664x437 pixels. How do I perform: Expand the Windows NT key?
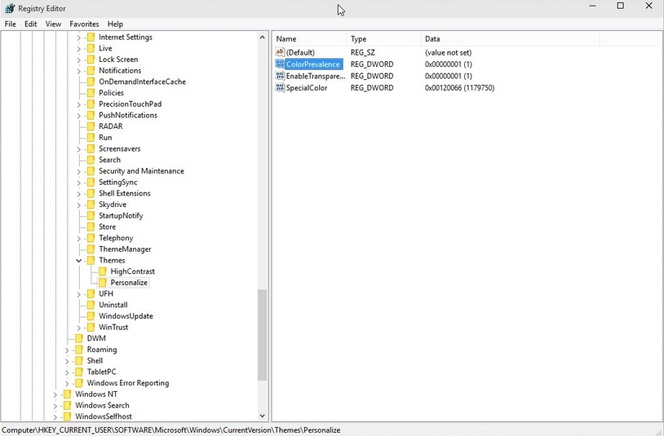[55, 395]
